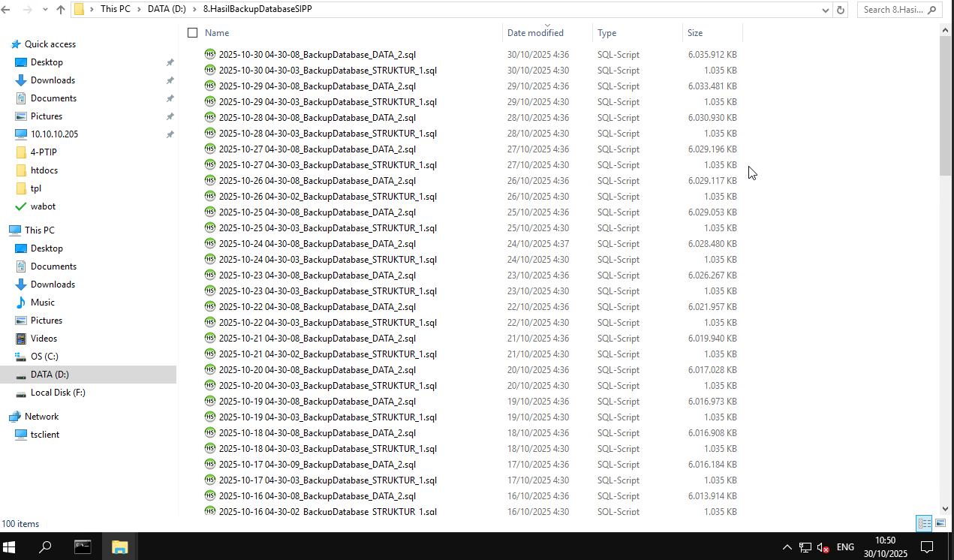Click the vertical scrollbar of the file list
This screenshot has width=954, height=560.
click(x=944, y=300)
